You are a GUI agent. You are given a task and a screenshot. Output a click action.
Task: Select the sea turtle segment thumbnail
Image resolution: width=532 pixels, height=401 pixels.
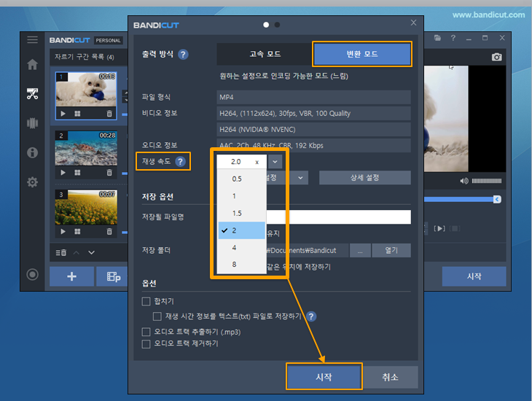click(x=86, y=149)
